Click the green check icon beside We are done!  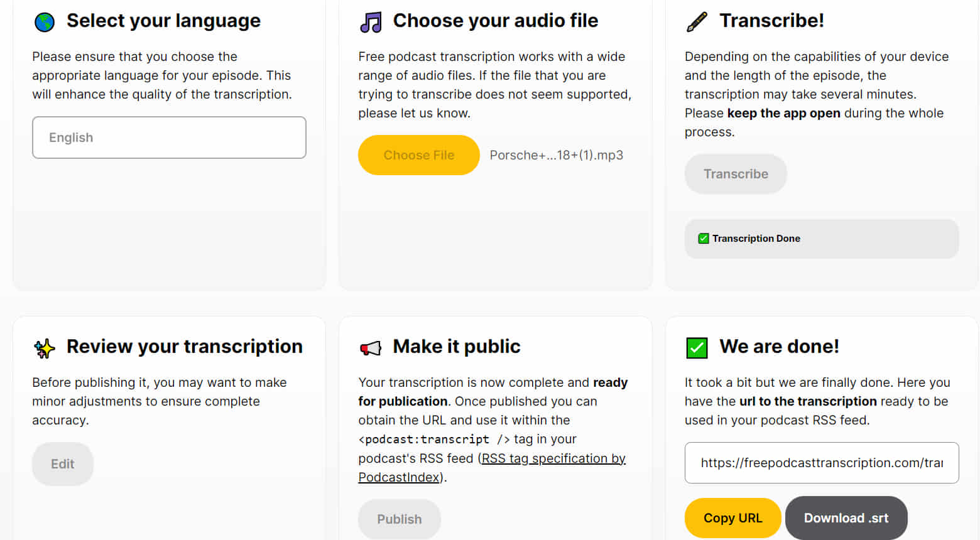pos(696,347)
